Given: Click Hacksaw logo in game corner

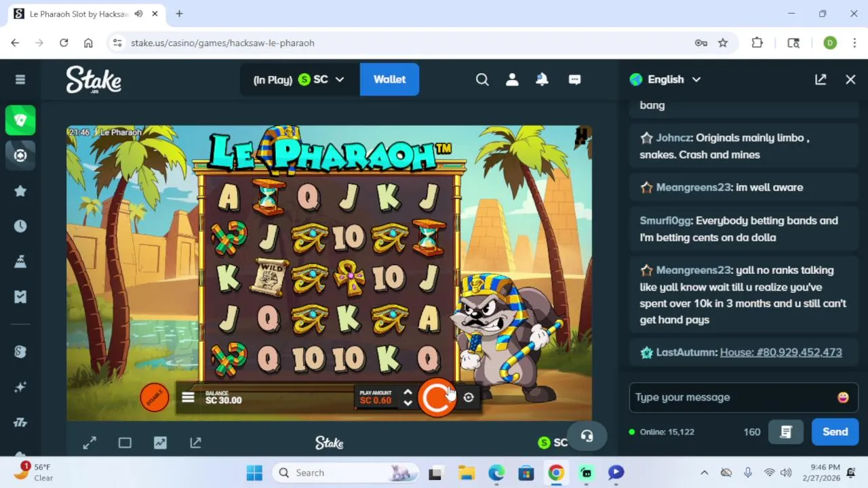Looking at the screenshot, I should click(581, 136).
